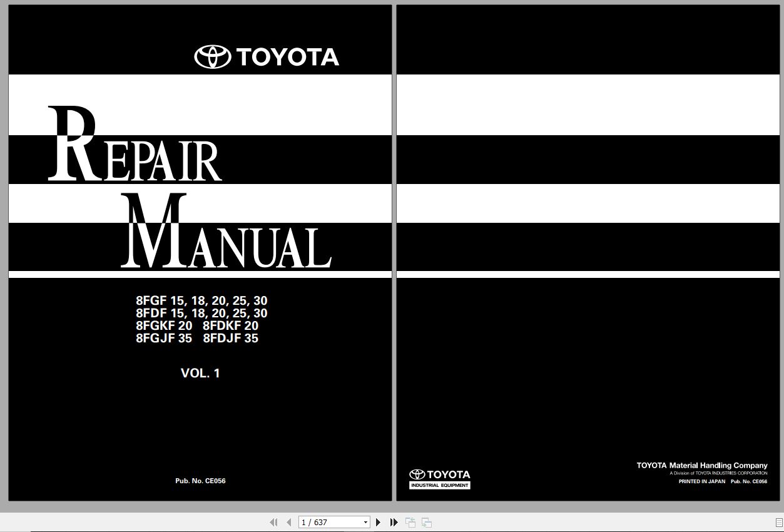Click the "Pub. No. CE056" text on the left page
This screenshot has width=784, height=532.
coord(200,481)
